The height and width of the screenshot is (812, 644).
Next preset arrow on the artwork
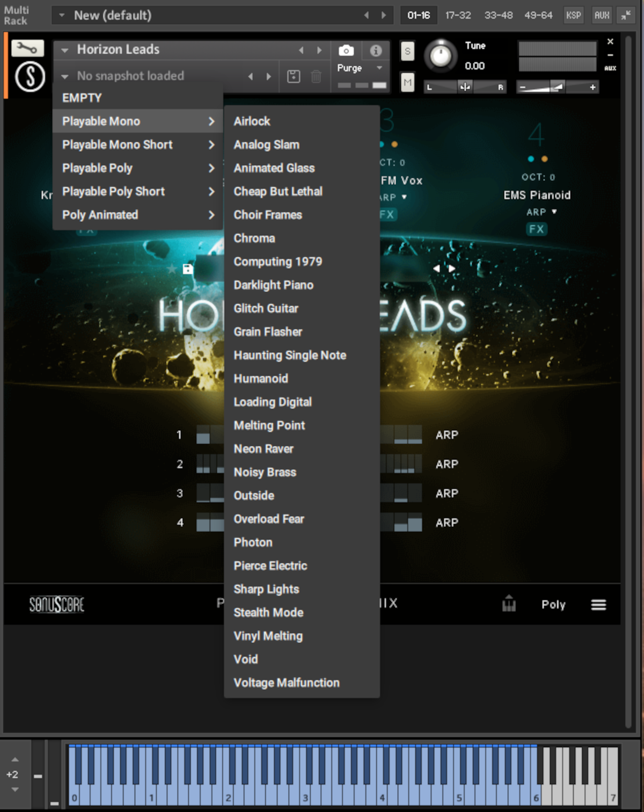(452, 268)
